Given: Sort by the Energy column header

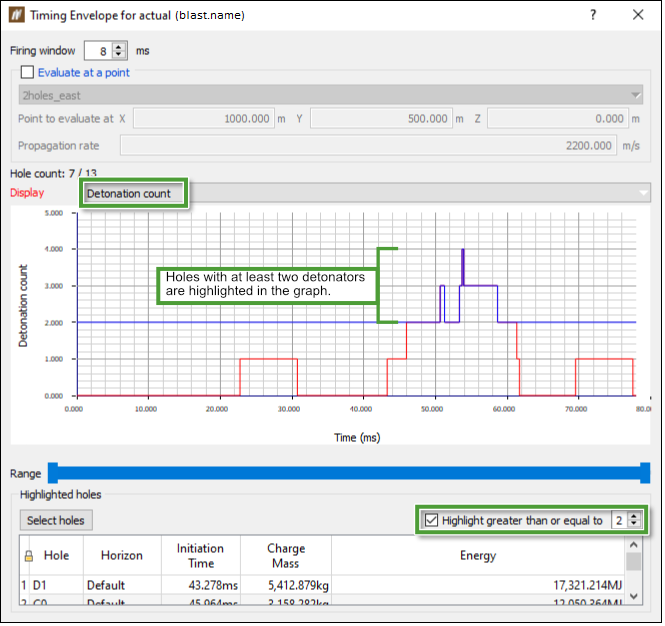Looking at the screenshot, I should point(478,555).
